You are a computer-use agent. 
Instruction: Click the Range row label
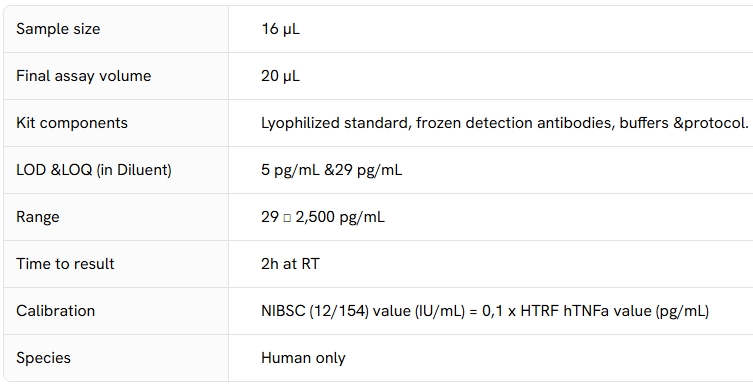[38, 217]
